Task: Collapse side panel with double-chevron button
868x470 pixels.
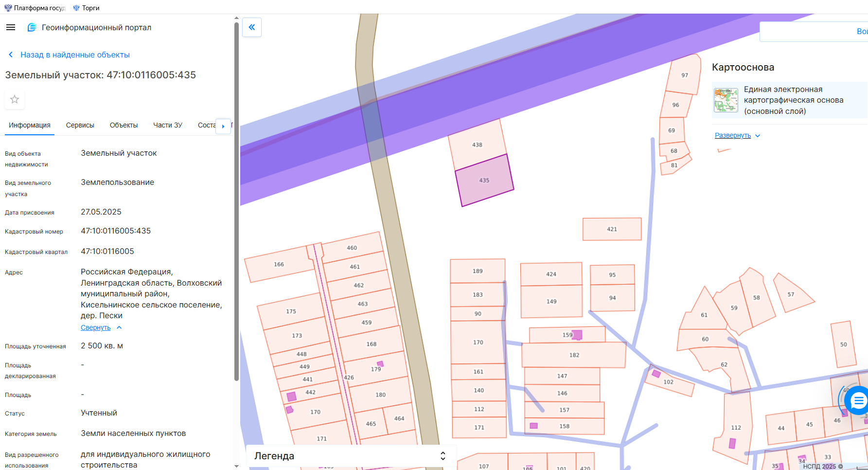Action: point(252,27)
